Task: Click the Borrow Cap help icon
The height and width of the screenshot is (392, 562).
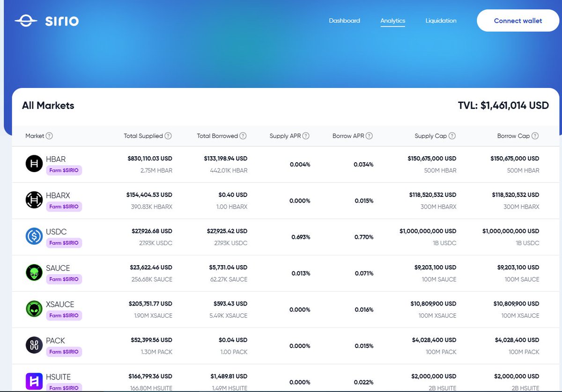Action: click(535, 136)
